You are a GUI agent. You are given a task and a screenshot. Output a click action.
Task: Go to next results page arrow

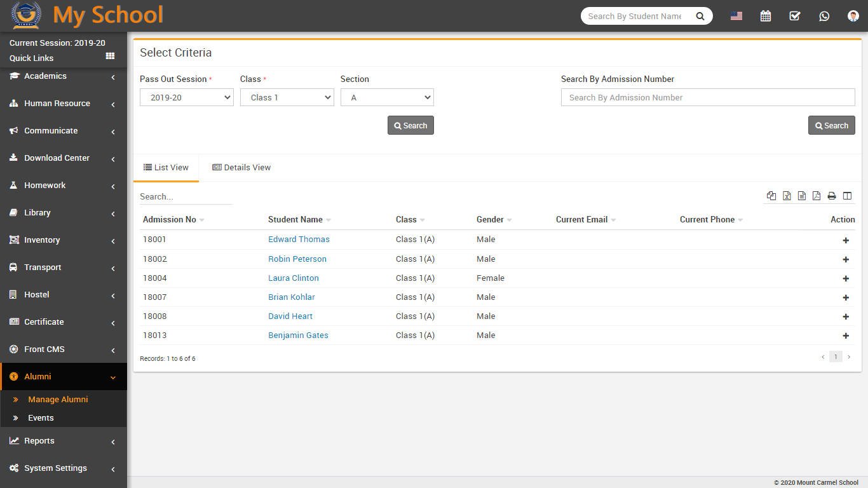click(x=849, y=357)
